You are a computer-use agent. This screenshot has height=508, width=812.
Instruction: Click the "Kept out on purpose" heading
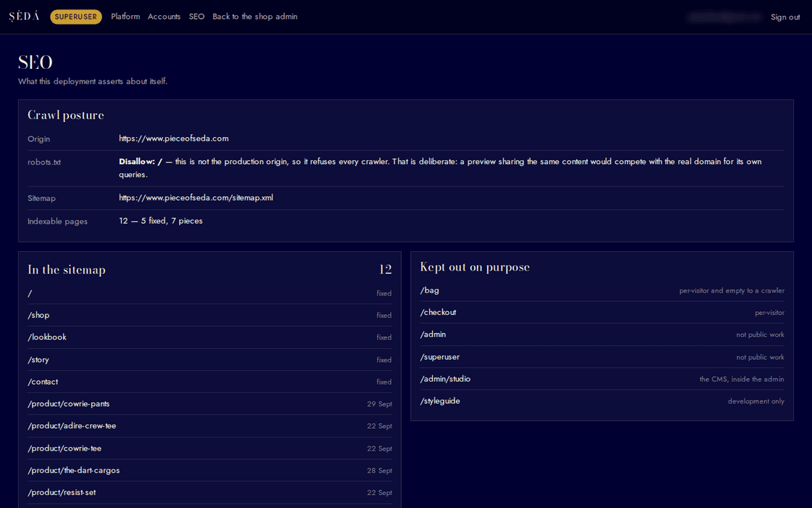[x=475, y=267]
